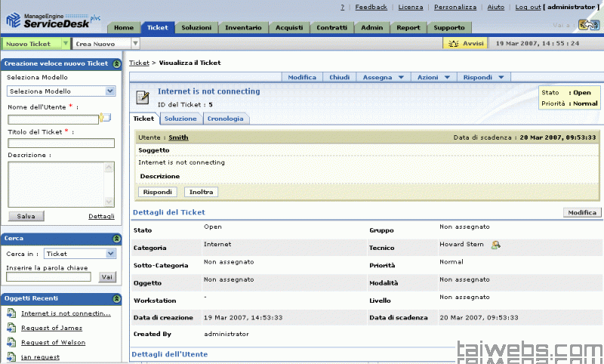Click the ticket edit icon beside the title

[143, 97]
